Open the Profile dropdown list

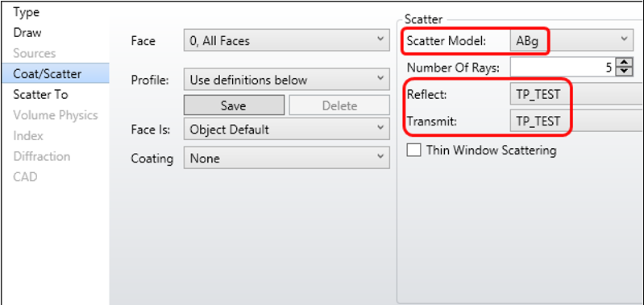point(286,80)
